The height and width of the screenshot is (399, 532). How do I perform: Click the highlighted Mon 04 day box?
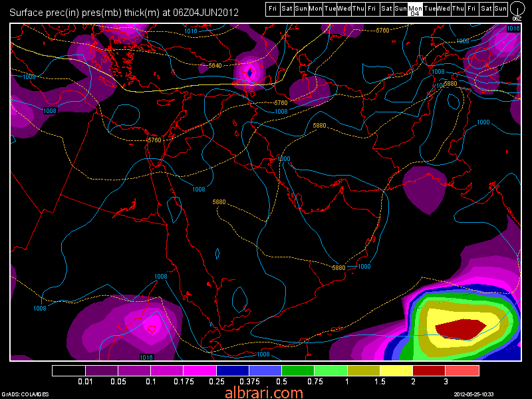(415, 9)
